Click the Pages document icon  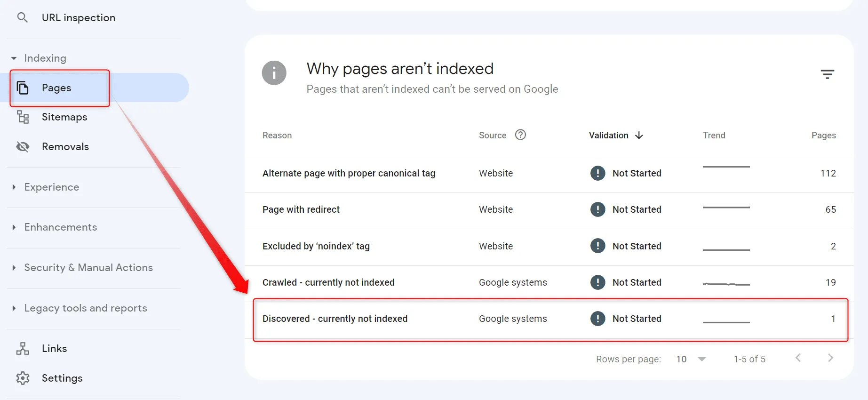point(23,88)
